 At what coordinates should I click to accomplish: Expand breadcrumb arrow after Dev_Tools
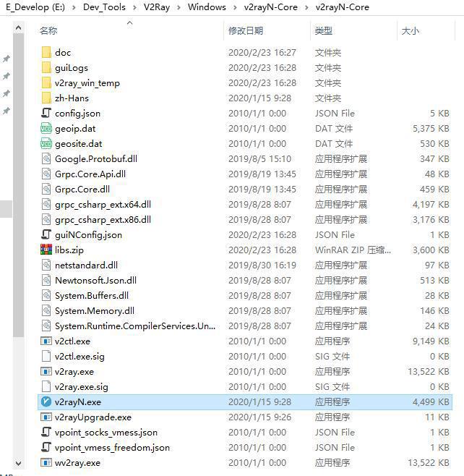point(134,7)
